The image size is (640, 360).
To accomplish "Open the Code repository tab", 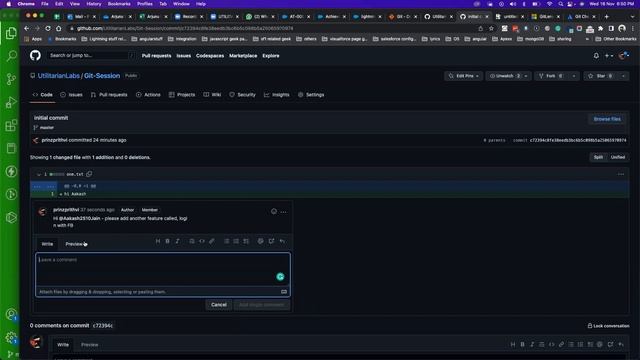I will click(x=42, y=95).
